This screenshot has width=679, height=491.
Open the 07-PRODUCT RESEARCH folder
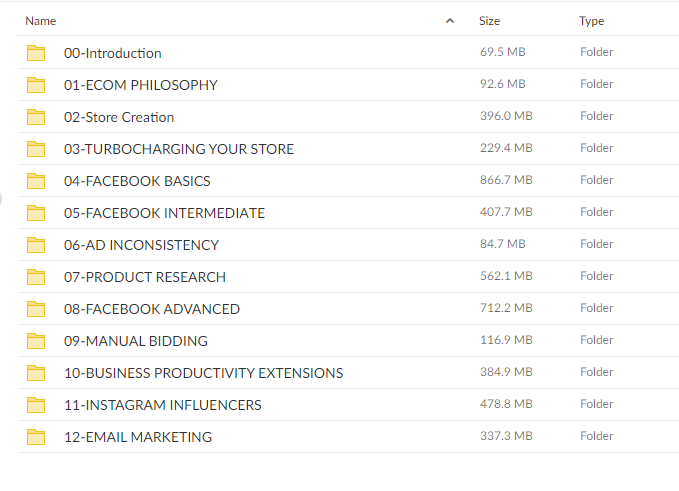(145, 277)
